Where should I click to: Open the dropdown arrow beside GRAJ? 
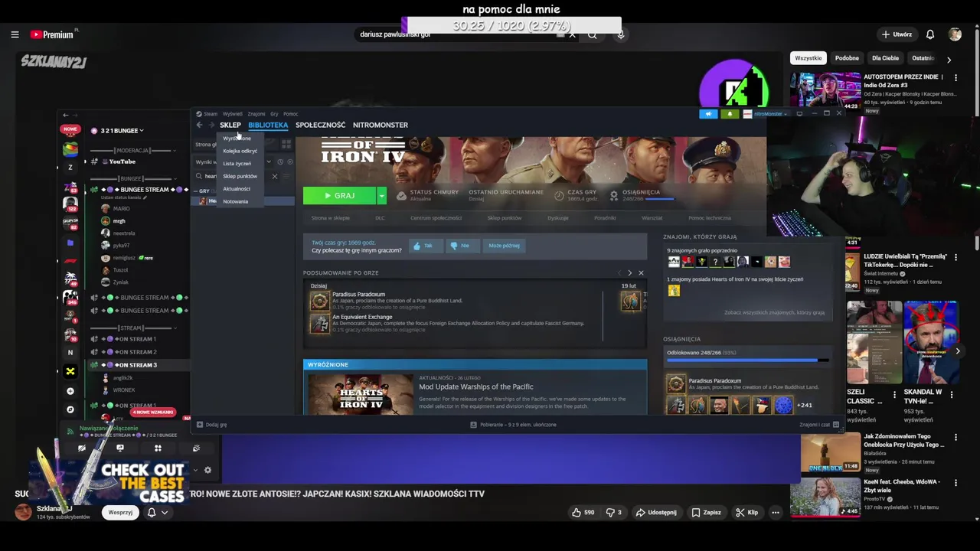pyautogui.click(x=381, y=196)
